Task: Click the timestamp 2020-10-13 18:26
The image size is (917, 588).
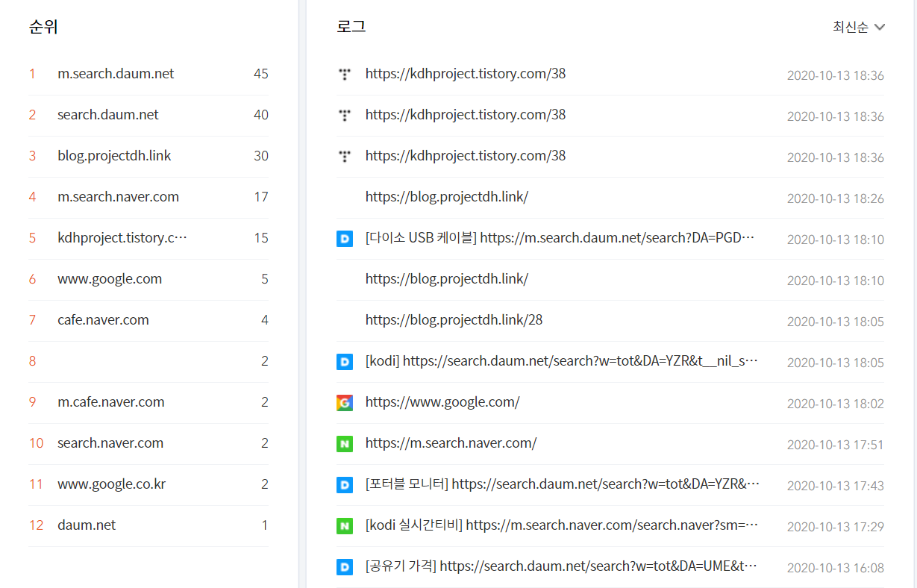Action: click(836, 198)
